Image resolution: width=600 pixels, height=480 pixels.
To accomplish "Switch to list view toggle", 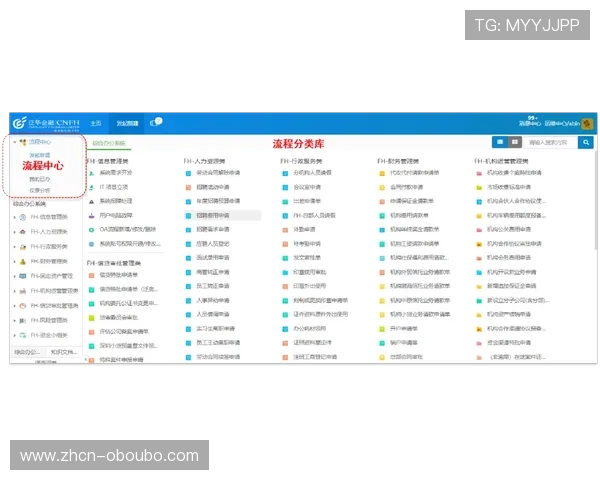I will tap(500, 142).
